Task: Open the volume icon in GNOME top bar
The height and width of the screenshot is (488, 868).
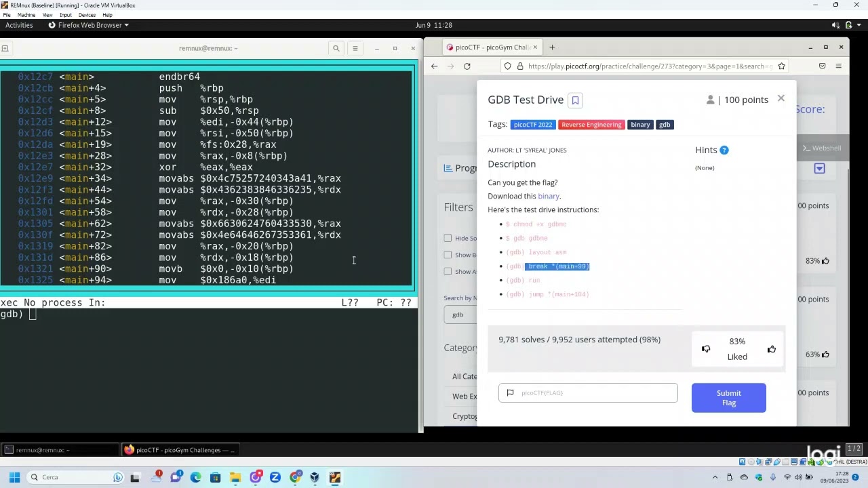Action: [835, 25]
